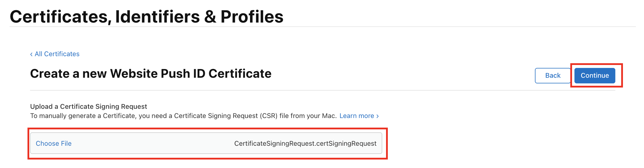Click the arrow after Learn more
The width and height of the screenshot is (644, 168).
(378, 116)
